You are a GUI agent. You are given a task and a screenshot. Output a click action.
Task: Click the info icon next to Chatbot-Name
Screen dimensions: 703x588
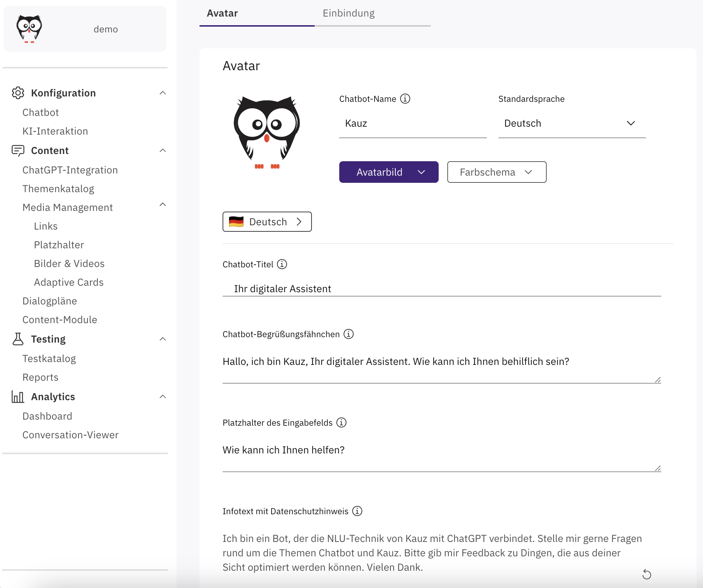click(x=405, y=99)
